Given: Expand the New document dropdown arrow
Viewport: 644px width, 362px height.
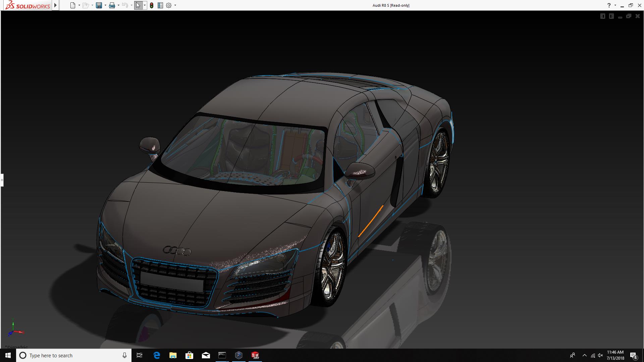Looking at the screenshot, I should [x=79, y=5].
